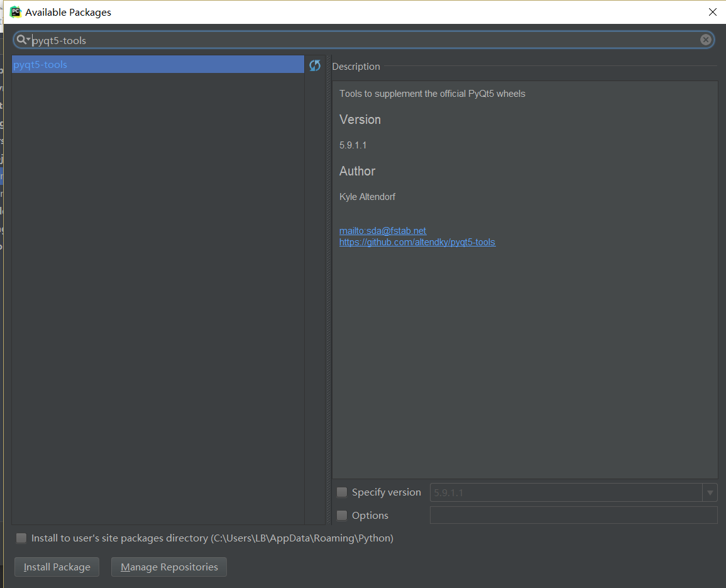Screen dimensions: 726x588
Task: Select pyqt5-tools in package list
Action: 158,64
